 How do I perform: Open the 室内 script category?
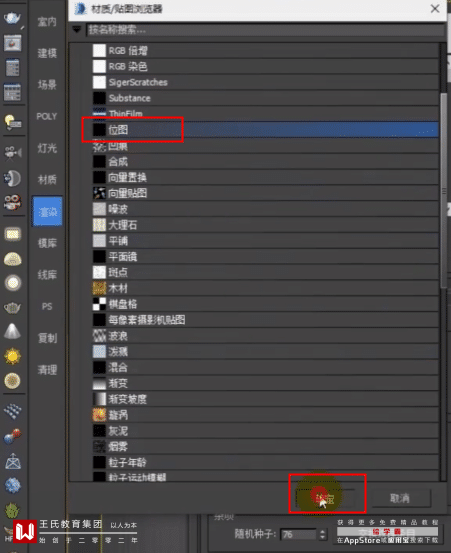point(47,22)
